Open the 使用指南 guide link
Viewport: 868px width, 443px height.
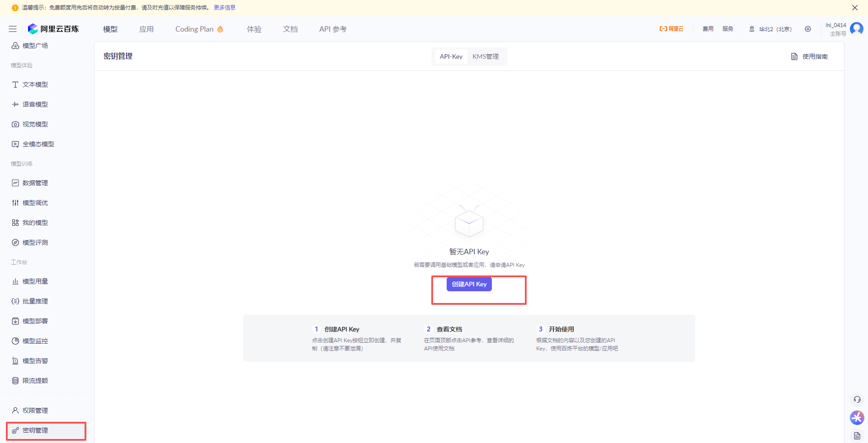[x=809, y=56]
